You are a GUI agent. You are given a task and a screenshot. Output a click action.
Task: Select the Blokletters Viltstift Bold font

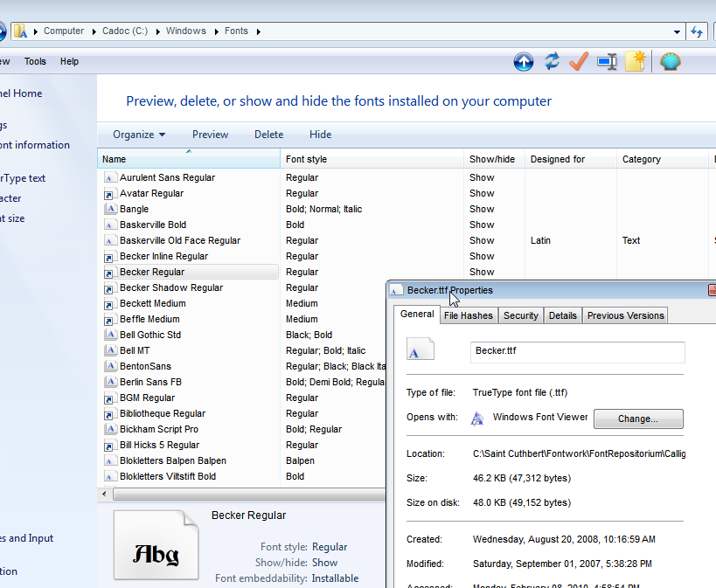point(168,477)
